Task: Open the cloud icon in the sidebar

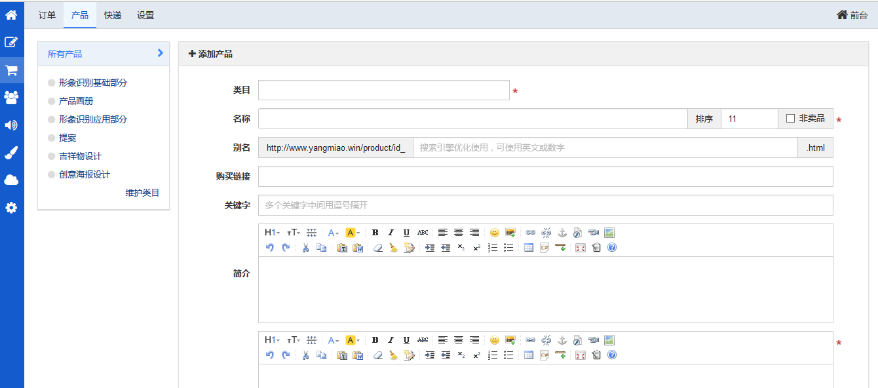Action: point(11,180)
